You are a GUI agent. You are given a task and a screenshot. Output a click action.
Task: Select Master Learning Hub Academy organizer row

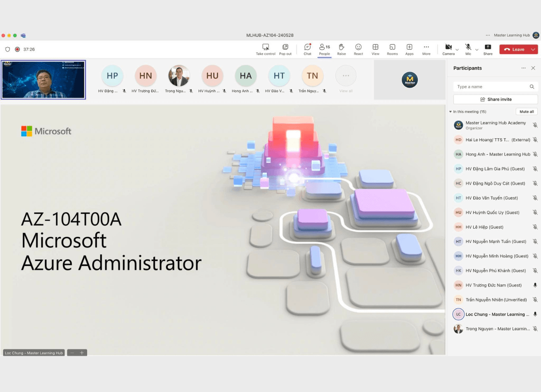pyautogui.click(x=496, y=125)
